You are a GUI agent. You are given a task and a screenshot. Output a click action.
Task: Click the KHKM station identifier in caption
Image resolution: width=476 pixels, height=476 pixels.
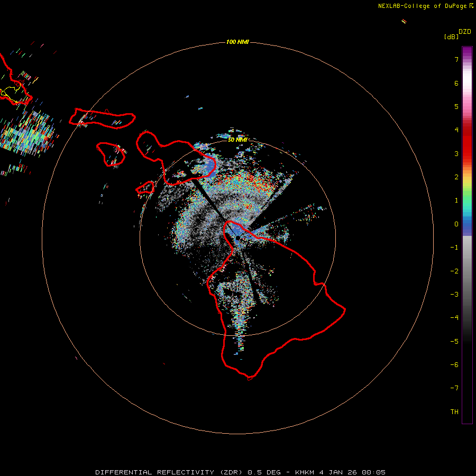pos(305,472)
